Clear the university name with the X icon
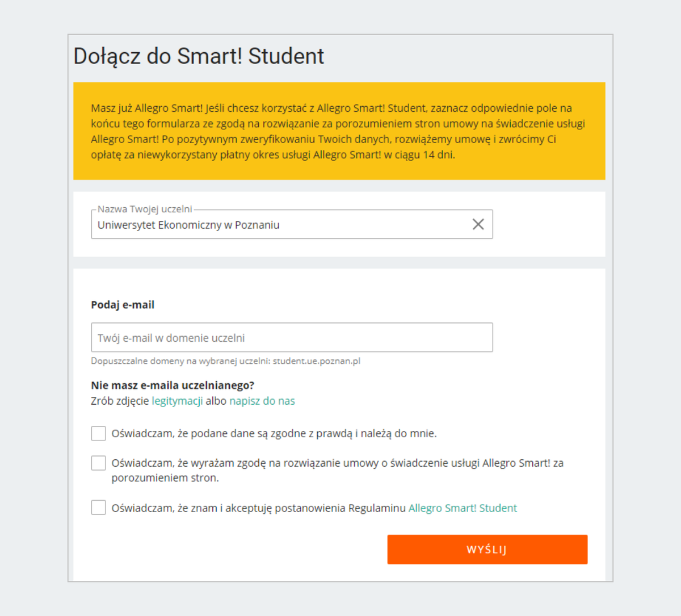This screenshot has width=681, height=616. 478,224
